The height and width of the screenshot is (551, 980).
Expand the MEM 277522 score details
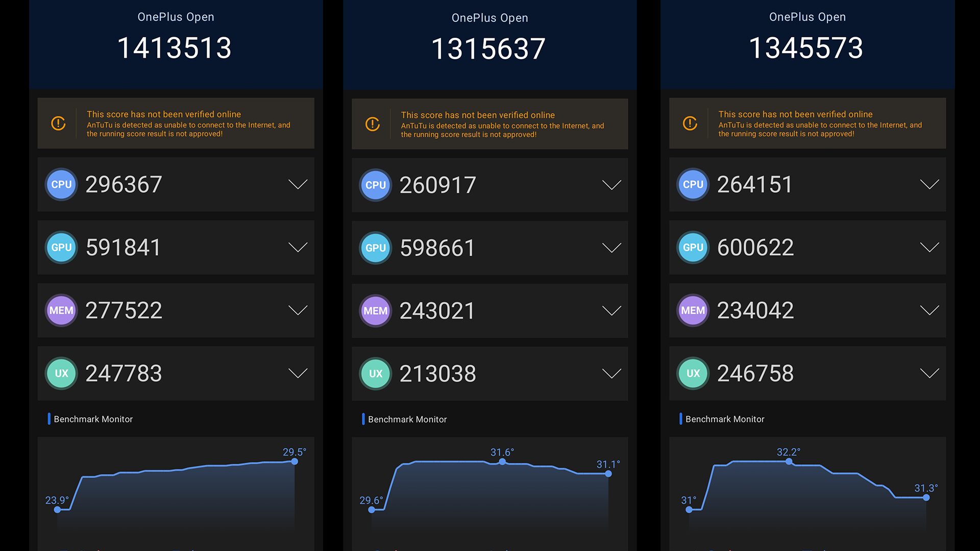click(298, 310)
